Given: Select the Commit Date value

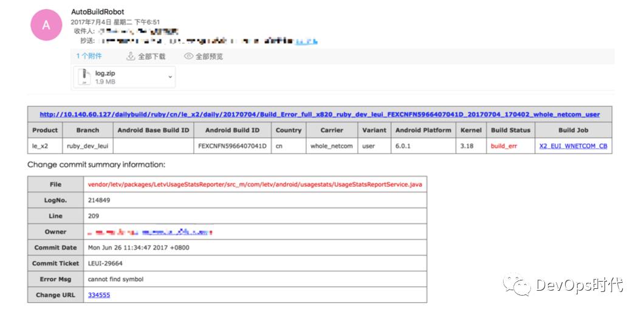Looking at the screenshot, I should 139,248.
